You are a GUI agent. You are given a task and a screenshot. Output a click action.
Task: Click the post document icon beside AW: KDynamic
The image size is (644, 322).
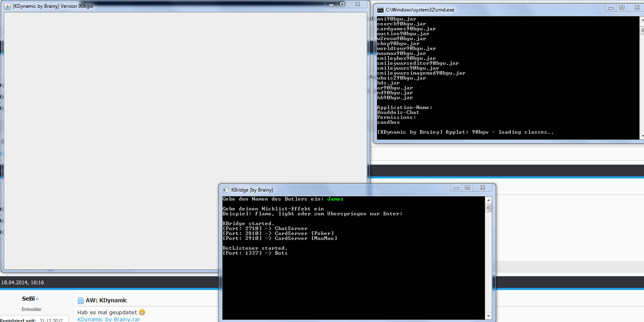81,301
